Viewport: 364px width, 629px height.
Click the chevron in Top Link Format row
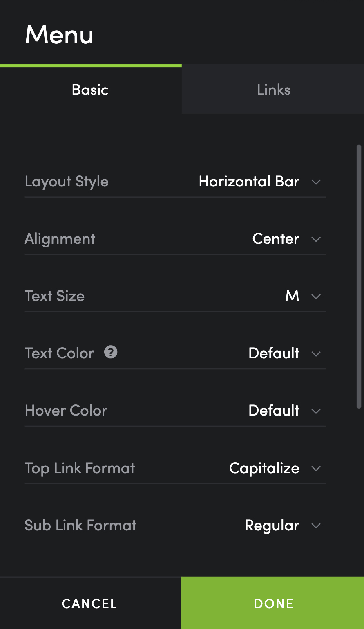click(316, 468)
